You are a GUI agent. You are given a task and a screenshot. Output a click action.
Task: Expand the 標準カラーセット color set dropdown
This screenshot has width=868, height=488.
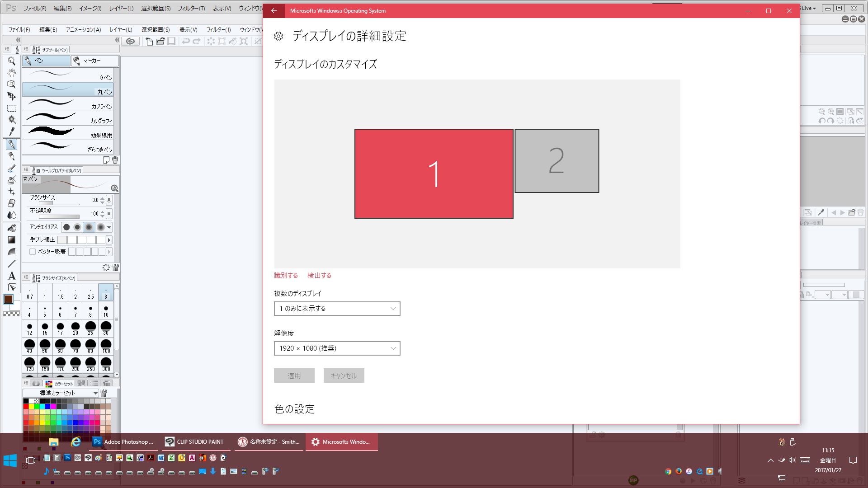point(61,393)
